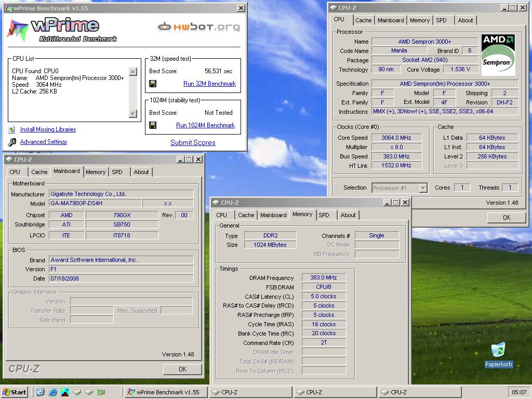This screenshot has height=399, width=532.
Task: Click the title bar icon of the CPU-Z Mainboard window
Action: click(x=9, y=159)
